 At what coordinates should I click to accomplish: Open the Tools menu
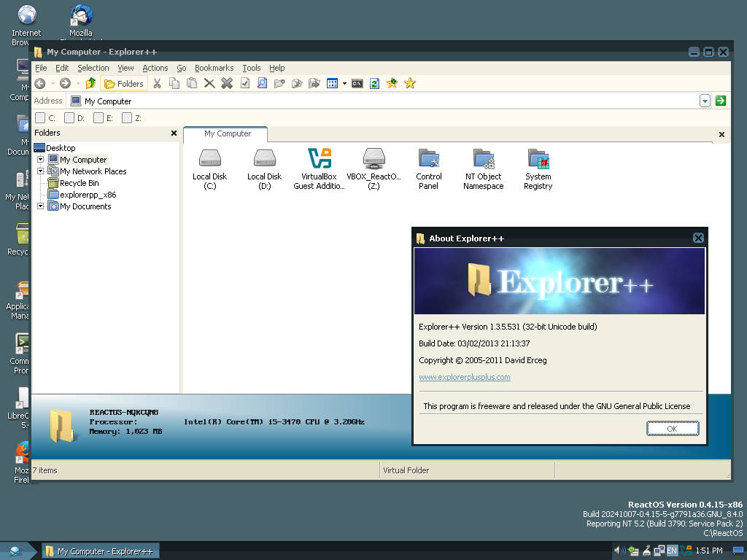[x=251, y=68]
